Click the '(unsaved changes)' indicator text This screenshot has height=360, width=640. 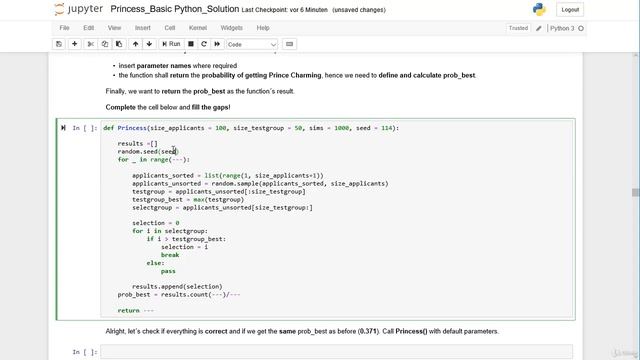[x=359, y=10]
